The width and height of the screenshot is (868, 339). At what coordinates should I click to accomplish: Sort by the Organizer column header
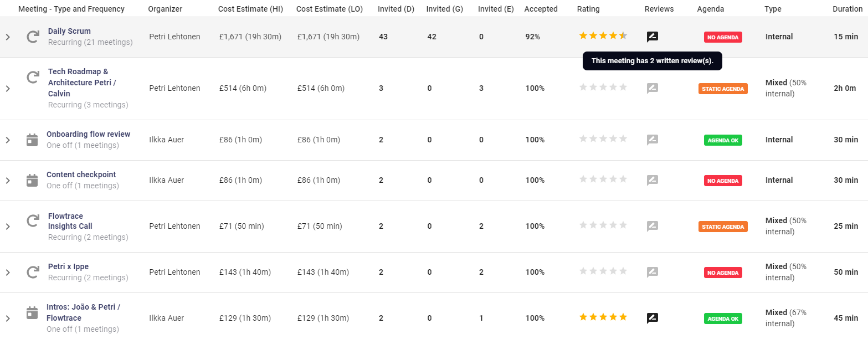[x=165, y=9]
